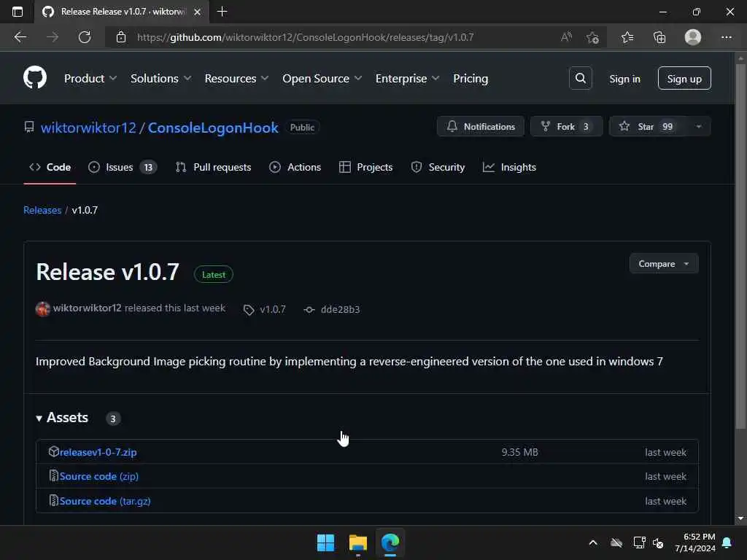747x560 pixels.
Task: Switch to the Pull requests tab
Action: click(213, 167)
